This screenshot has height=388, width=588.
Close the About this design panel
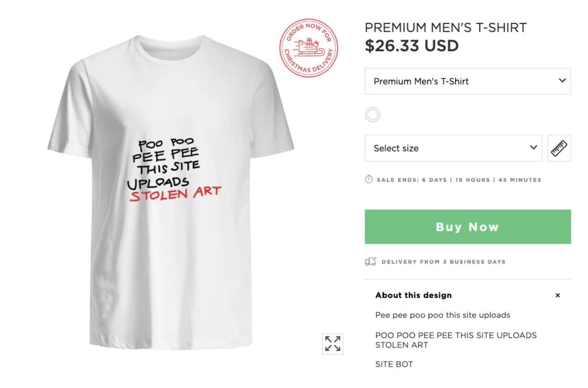coord(557,295)
